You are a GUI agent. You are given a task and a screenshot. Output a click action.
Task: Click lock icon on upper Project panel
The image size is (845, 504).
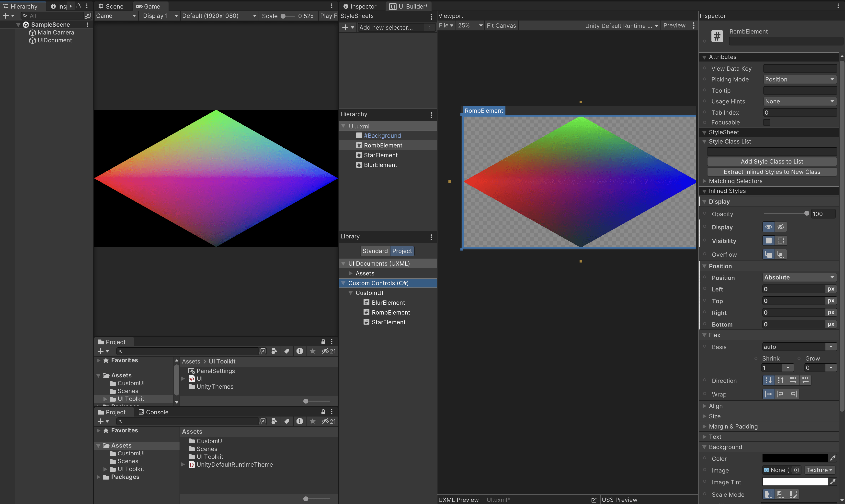tap(323, 342)
